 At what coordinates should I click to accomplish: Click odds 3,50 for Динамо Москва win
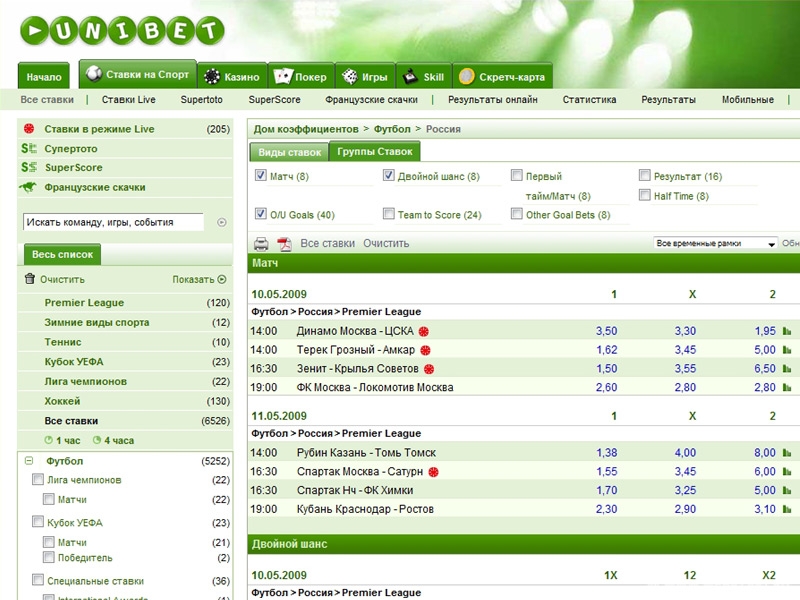click(x=606, y=331)
